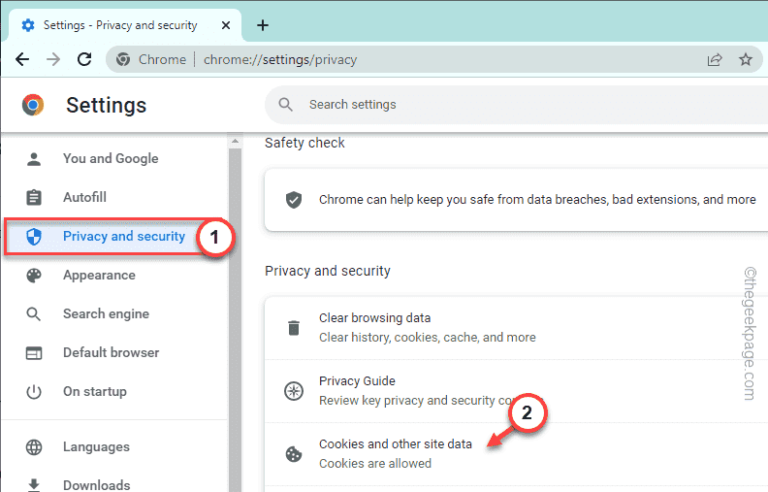This screenshot has width=768, height=492.
Task: Click the share page icon in address bar
Action: point(714,59)
